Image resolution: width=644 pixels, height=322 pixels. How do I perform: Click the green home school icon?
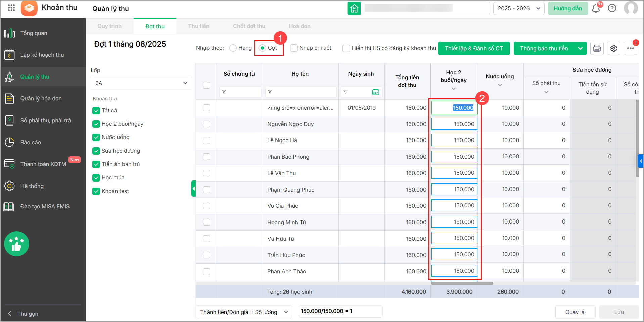click(x=354, y=8)
